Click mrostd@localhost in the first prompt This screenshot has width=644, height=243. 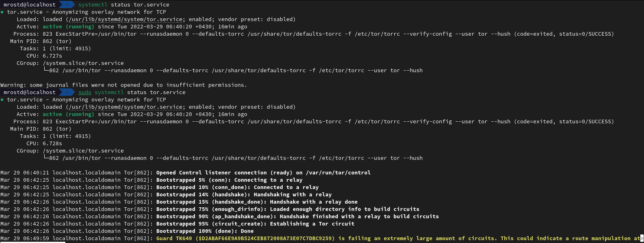click(30, 5)
